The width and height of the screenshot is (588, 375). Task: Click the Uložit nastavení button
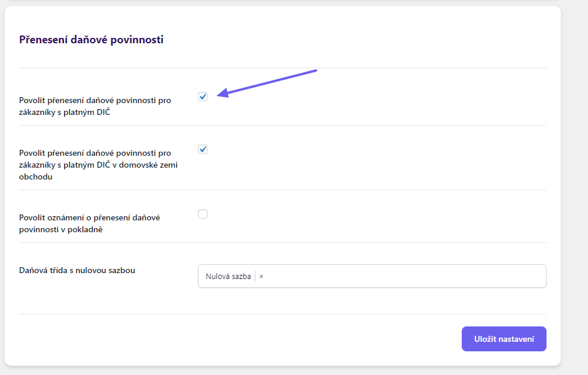[503, 338]
